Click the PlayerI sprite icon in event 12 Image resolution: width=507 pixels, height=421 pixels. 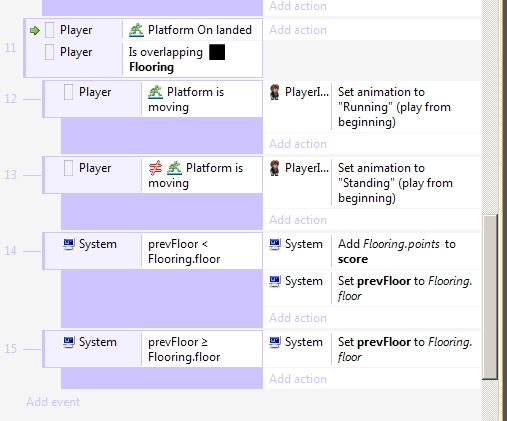(x=274, y=92)
